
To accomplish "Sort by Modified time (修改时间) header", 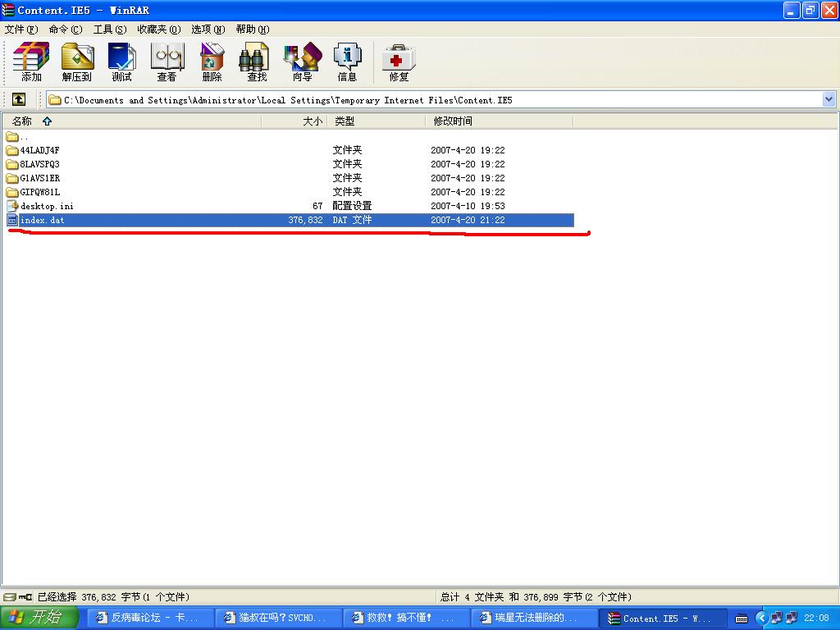I will click(500, 121).
